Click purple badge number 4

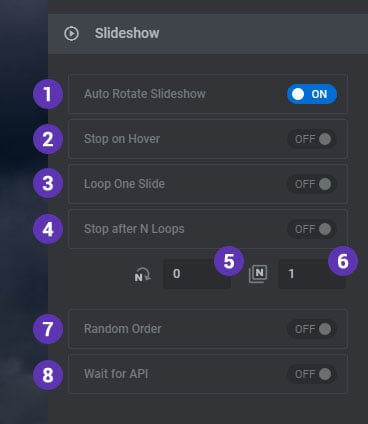(48, 229)
